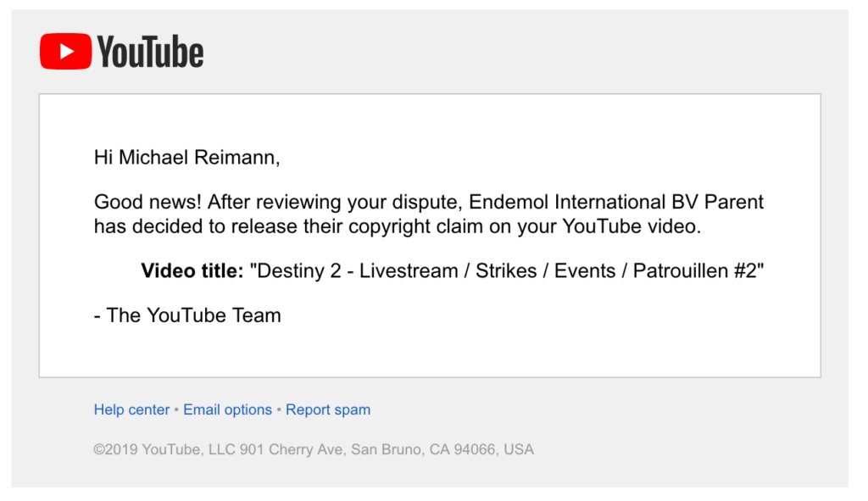The height and width of the screenshot is (501, 868).
Task: Click "Patrouillen #2" at the title's end
Action: (x=695, y=270)
